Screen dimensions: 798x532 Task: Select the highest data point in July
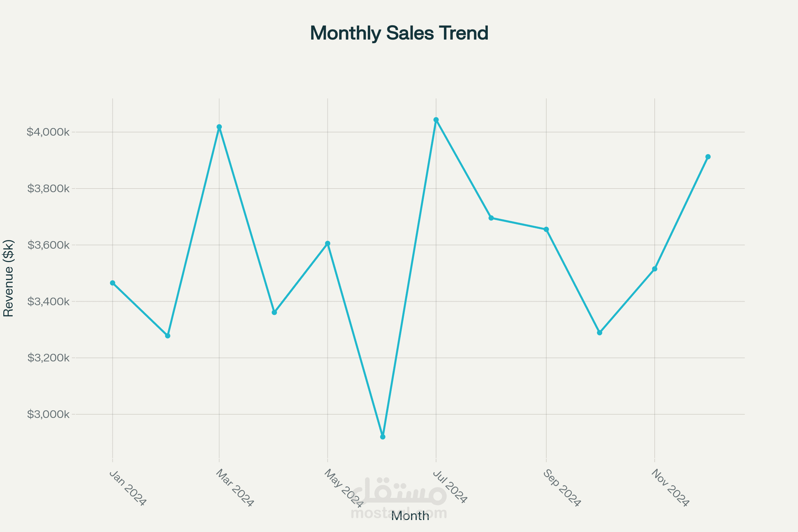(436, 120)
